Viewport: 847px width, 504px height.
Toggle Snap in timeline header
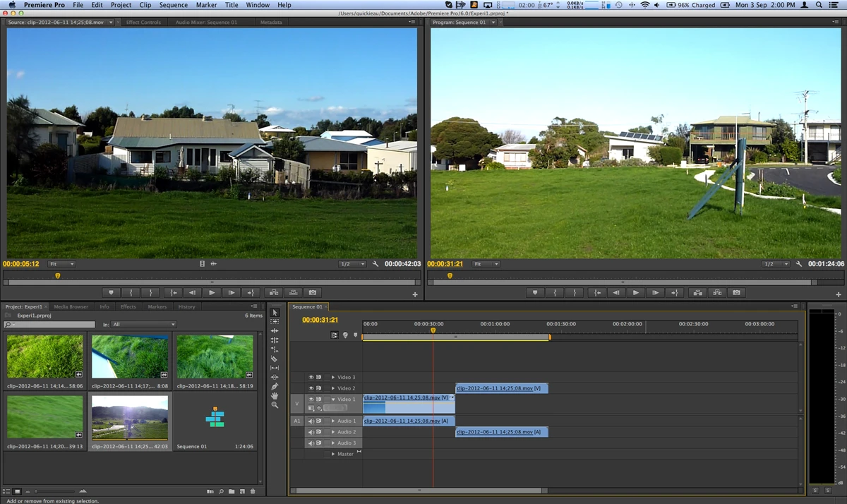[335, 335]
